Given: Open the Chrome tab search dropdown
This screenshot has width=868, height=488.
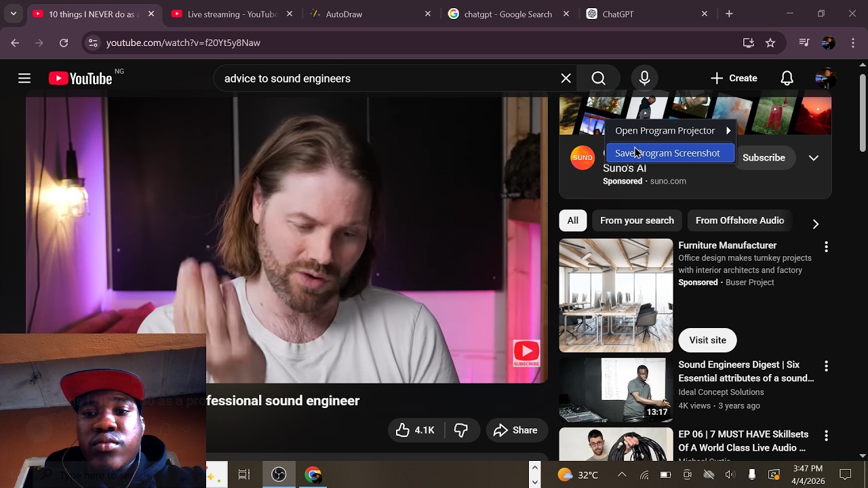Looking at the screenshot, I should (x=14, y=14).
